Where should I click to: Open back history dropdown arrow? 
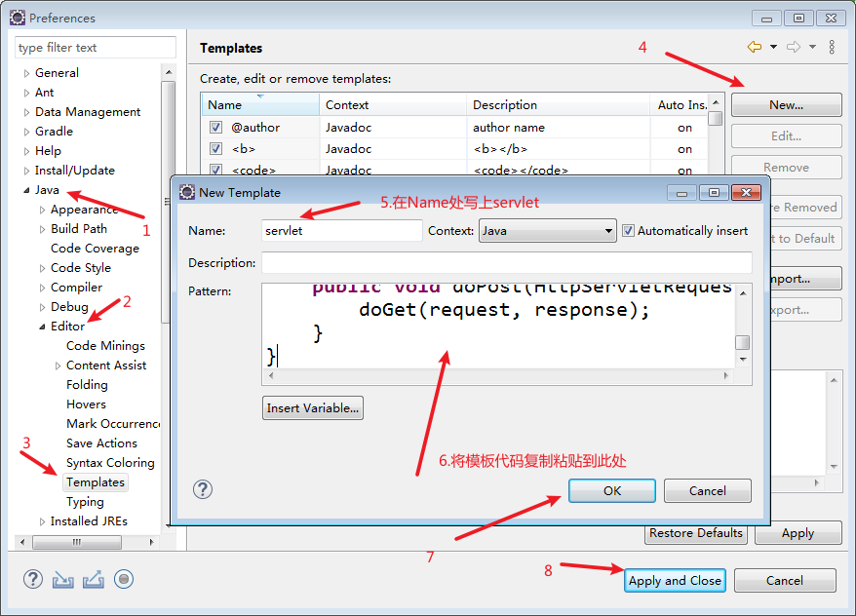tap(773, 48)
